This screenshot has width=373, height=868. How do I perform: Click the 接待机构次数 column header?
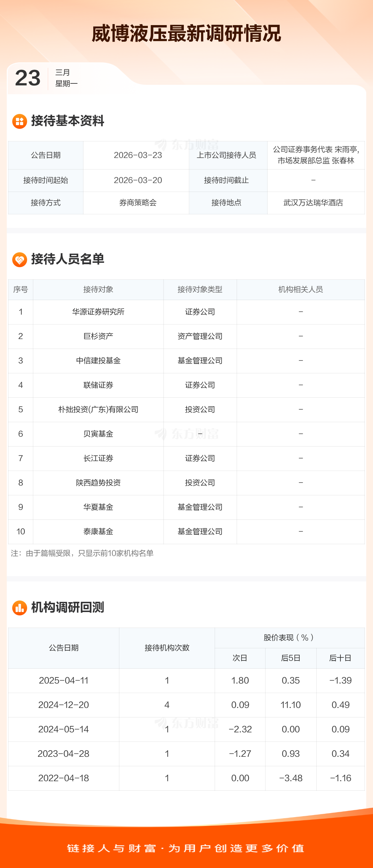[x=167, y=648]
